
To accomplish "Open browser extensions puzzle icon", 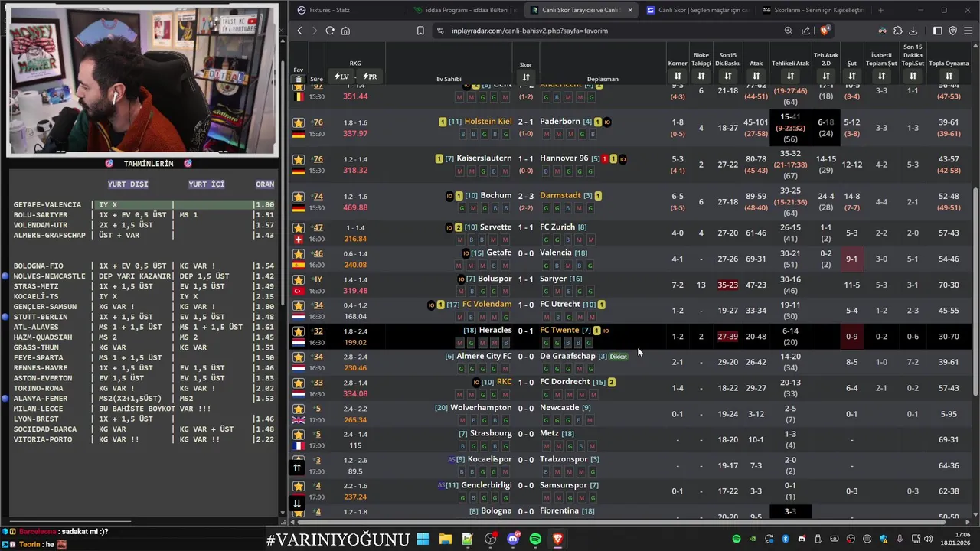I will click(898, 31).
